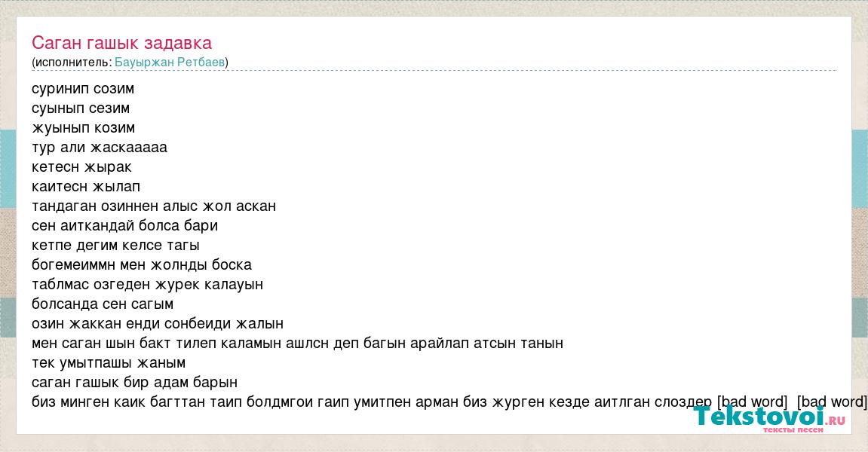Click the line саган гашык бир адам барын
The image size is (868, 452).
[134, 383]
